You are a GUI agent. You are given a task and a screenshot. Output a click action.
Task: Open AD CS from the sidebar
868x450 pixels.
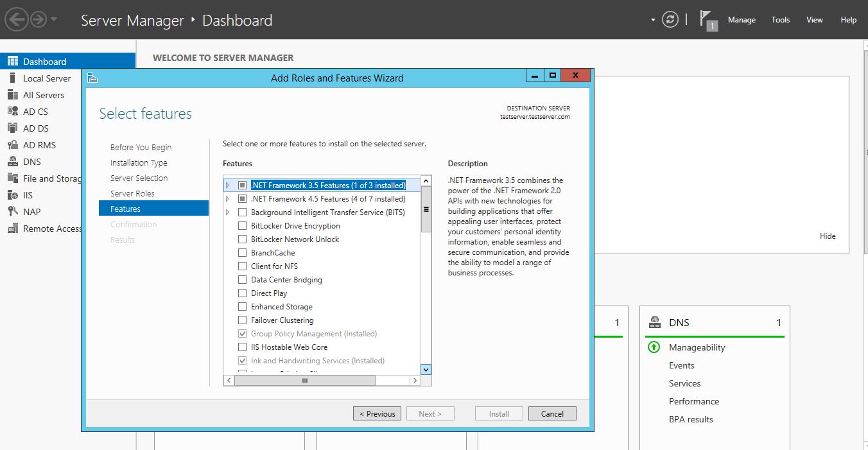point(35,112)
